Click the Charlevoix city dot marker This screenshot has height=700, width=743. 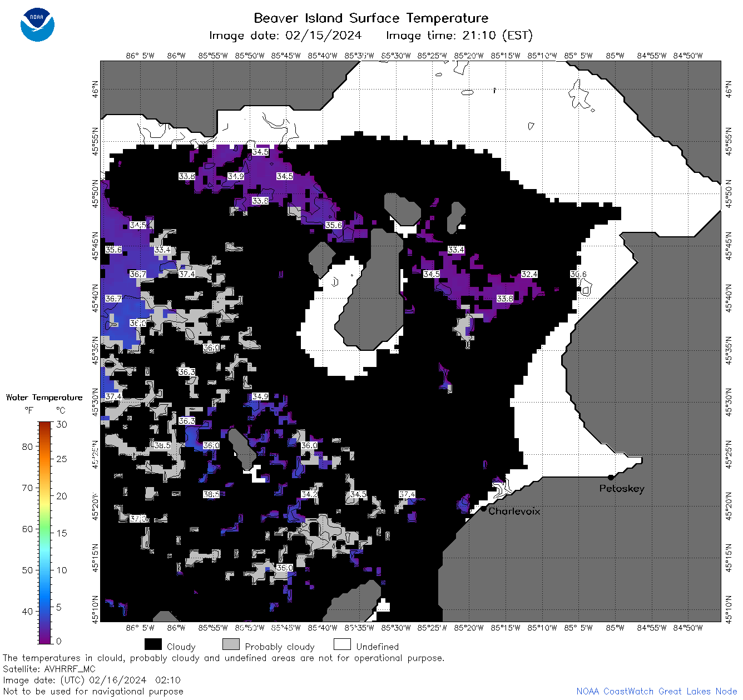click(x=484, y=508)
